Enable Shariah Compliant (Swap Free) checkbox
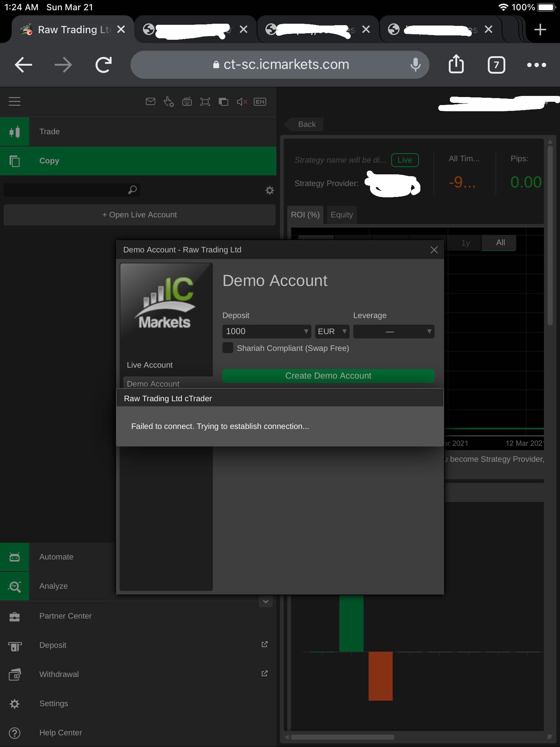This screenshot has height=747, width=560. [x=228, y=348]
